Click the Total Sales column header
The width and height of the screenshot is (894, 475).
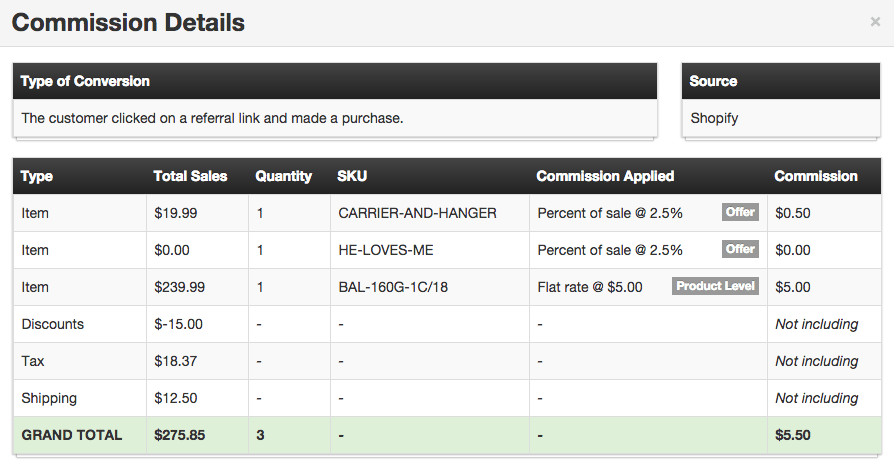[x=190, y=176]
